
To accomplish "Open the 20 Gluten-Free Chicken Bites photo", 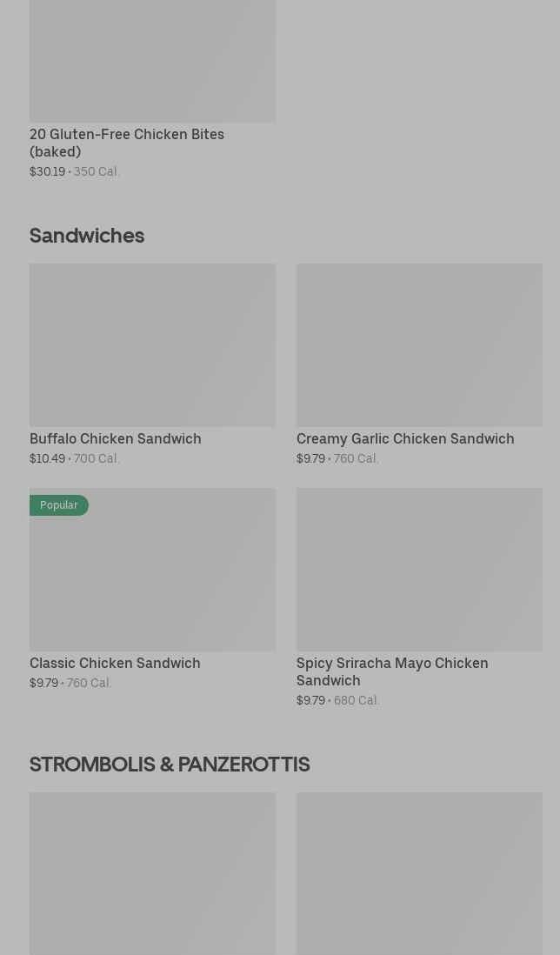I will [x=152, y=59].
